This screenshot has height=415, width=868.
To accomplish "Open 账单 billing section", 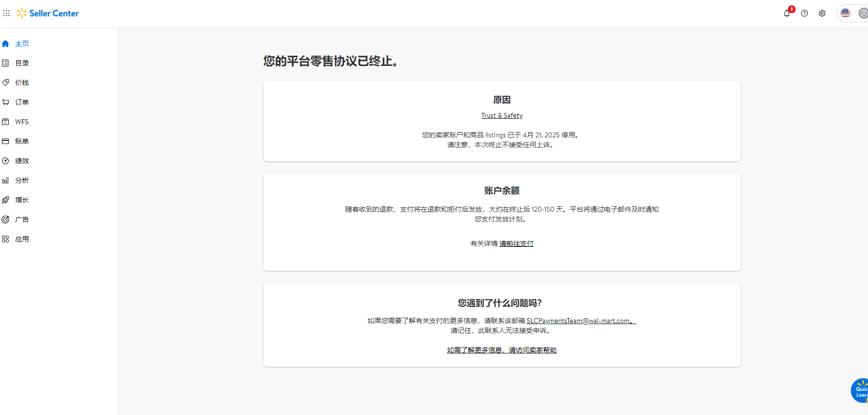I will (22, 141).
